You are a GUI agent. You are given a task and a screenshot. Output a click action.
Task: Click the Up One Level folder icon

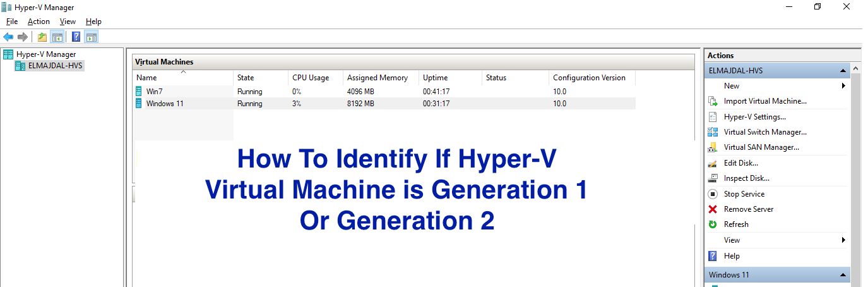(42, 37)
